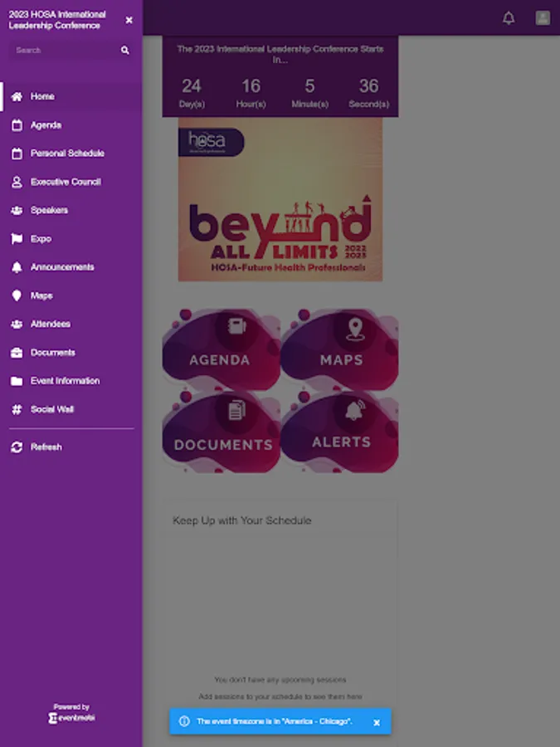Click the Agenda calendar icon in sidebar
Screen dimensions: 560x747
click(17, 125)
